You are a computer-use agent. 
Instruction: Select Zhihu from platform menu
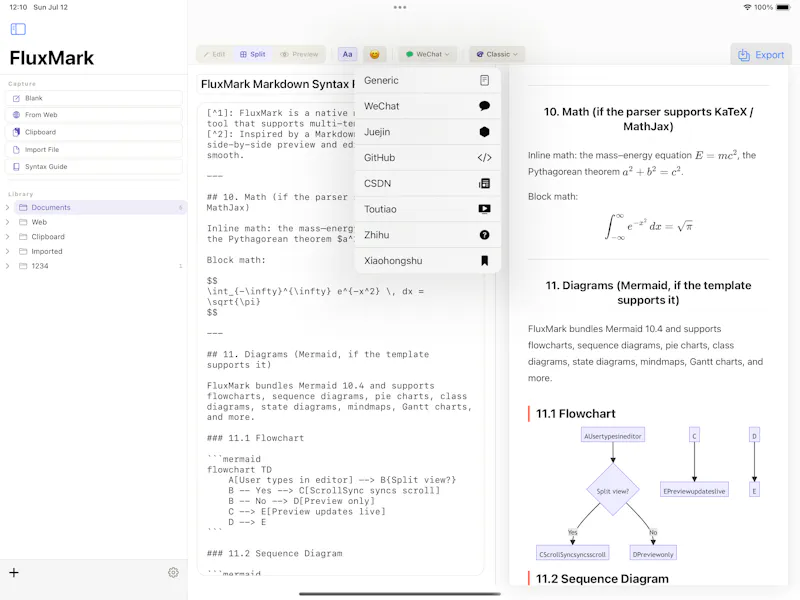(427, 235)
